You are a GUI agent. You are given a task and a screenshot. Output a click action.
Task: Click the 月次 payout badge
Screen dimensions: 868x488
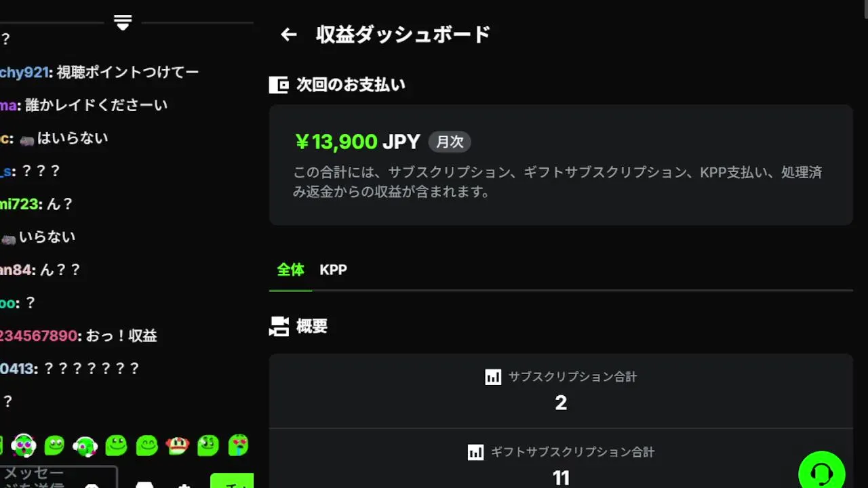click(x=450, y=142)
